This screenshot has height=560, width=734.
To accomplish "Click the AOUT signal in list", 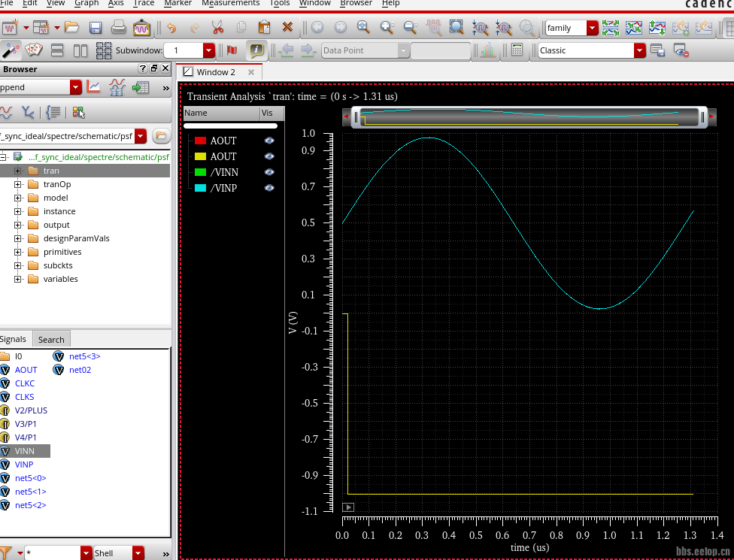I will (x=26, y=370).
